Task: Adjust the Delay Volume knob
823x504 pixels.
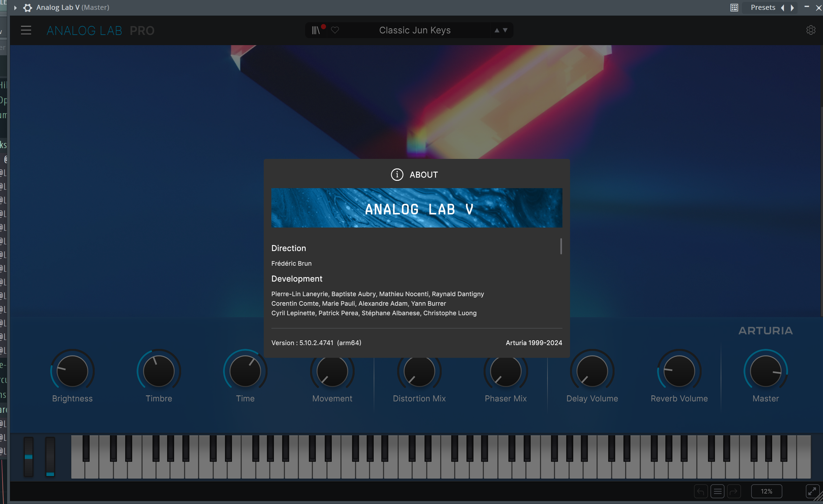Action: pyautogui.click(x=592, y=371)
